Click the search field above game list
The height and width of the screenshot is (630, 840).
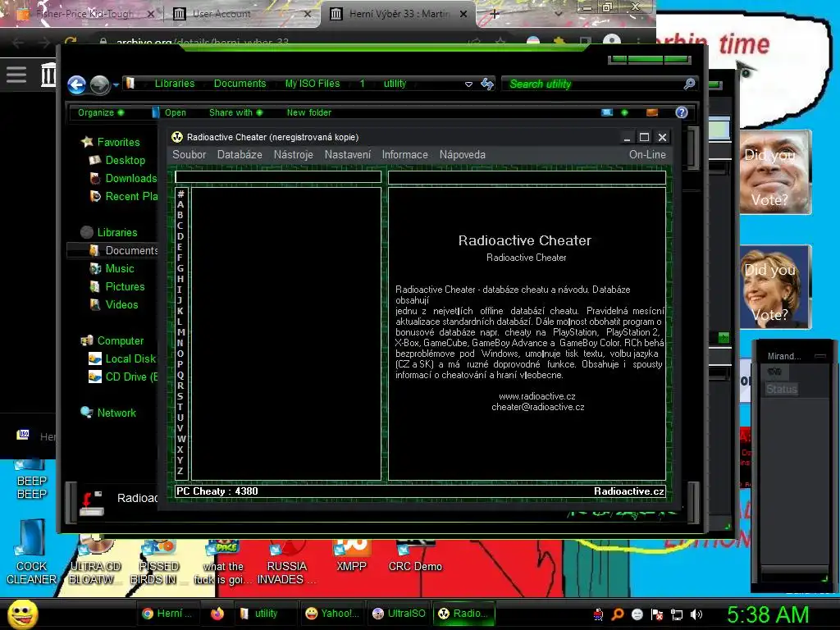click(x=278, y=177)
